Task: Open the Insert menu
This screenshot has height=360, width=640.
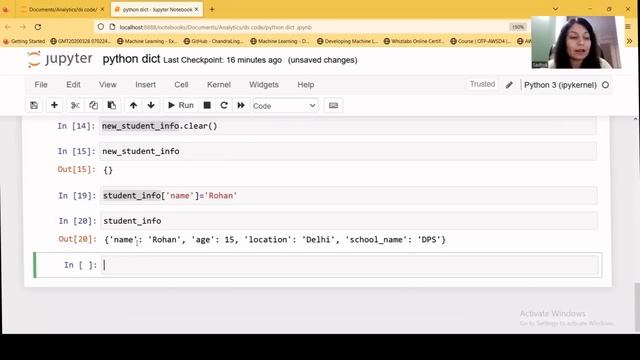Action: coord(145,84)
